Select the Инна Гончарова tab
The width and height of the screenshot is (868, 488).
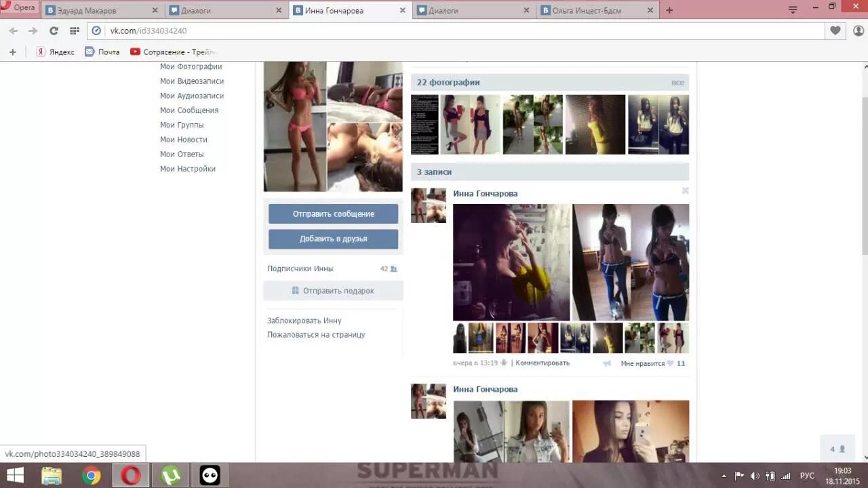pos(351,11)
